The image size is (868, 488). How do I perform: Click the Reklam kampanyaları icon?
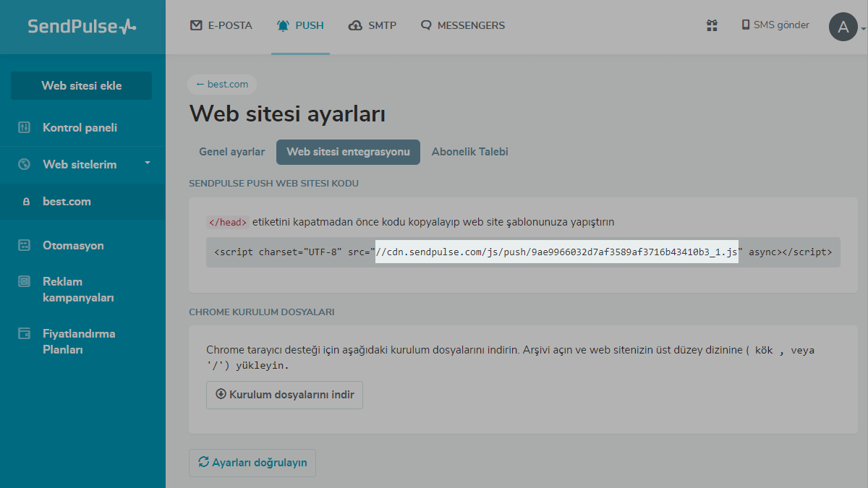pyautogui.click(x=24, y=281)
